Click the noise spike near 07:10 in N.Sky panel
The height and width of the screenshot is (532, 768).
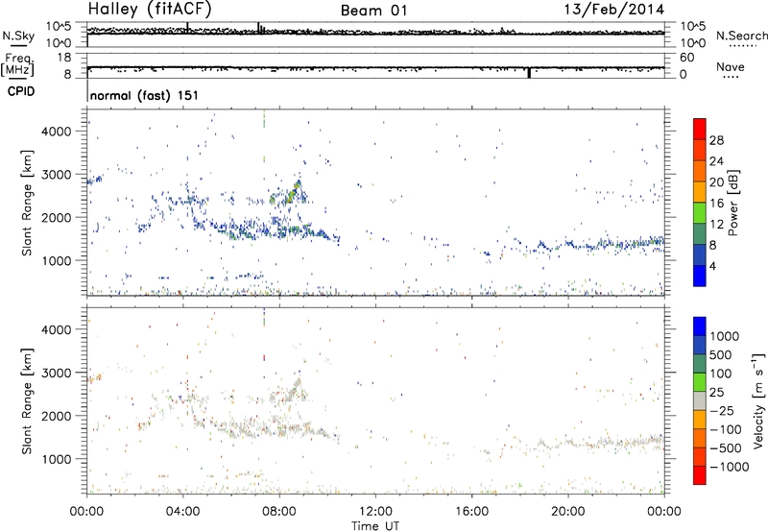258,28
